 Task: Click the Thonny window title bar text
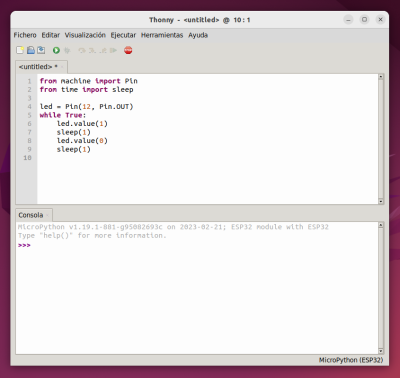click(200, 20)
